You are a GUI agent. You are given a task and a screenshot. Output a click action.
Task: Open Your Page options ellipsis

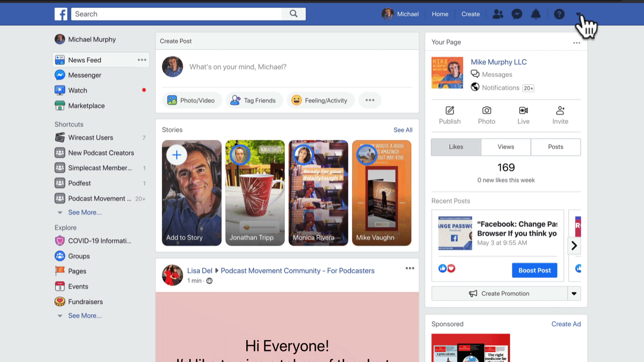coord(577,43)
